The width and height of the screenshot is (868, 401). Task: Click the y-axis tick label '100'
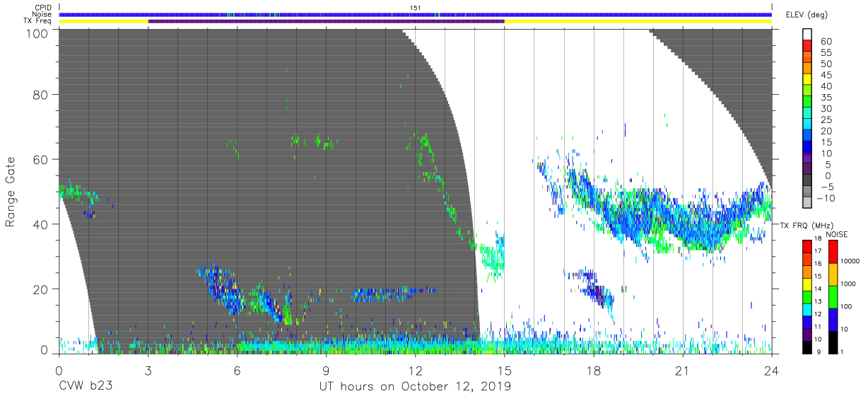click(x=38, y=33)
